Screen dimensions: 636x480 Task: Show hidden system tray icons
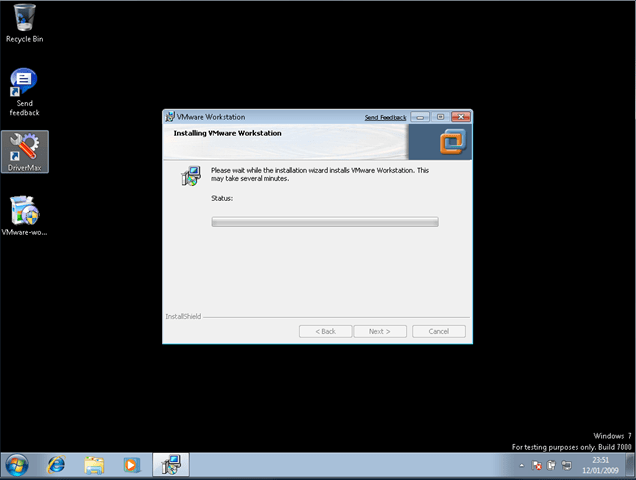521,466
